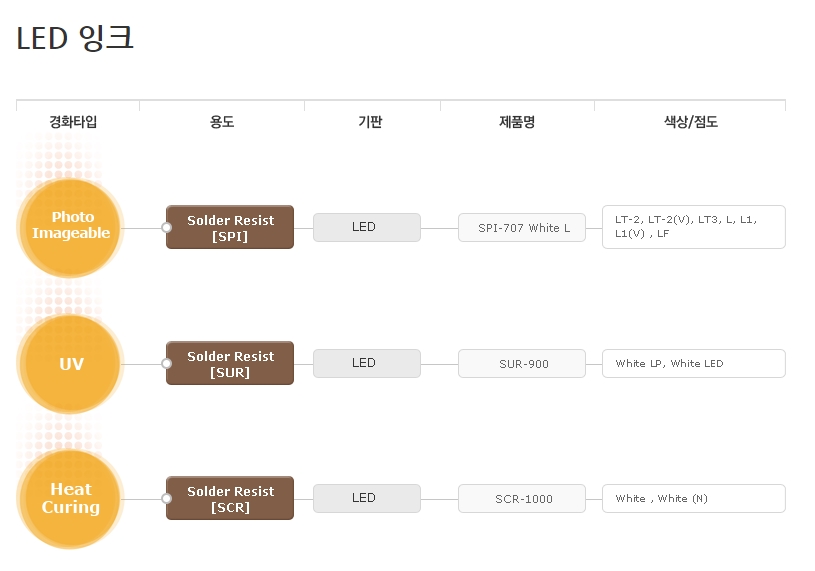Image resolution: width=815 pixels, height=571 pixels.
Task: Open the SPI-707 White L product
Action: (x=522, y=228)
